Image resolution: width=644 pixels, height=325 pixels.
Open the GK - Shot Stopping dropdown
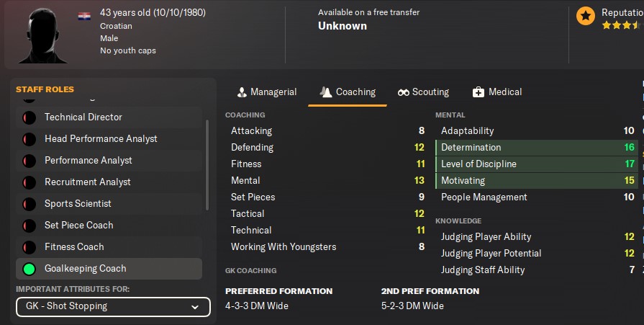pos(113,306)
